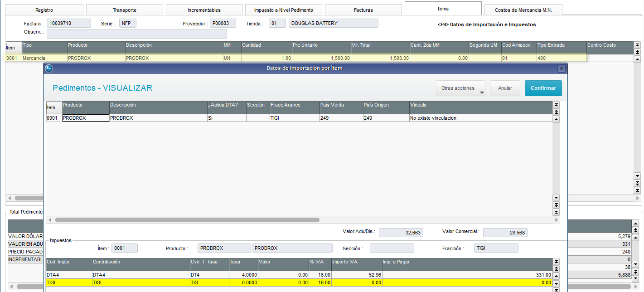Screen dimensions: 644x292
Task: Jump to first row in Ítems grid
Action: click(x=637, y=45)
